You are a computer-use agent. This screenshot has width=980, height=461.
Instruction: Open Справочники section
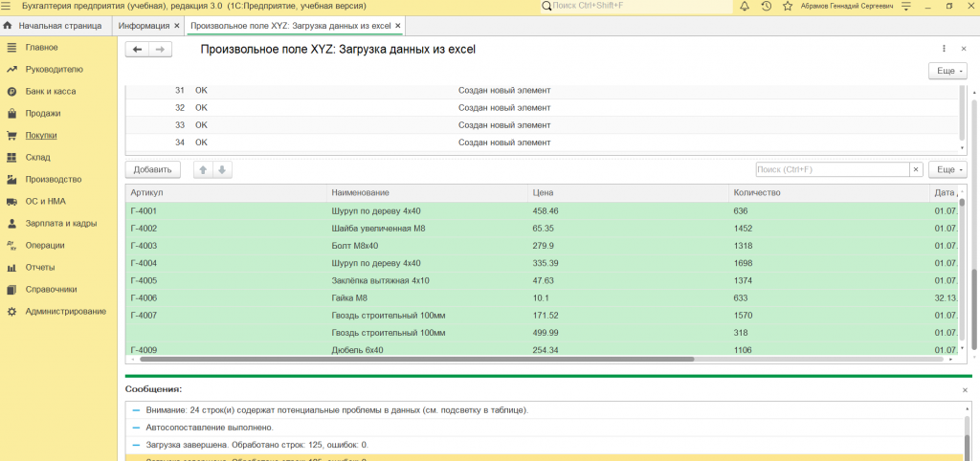[52, 290]
